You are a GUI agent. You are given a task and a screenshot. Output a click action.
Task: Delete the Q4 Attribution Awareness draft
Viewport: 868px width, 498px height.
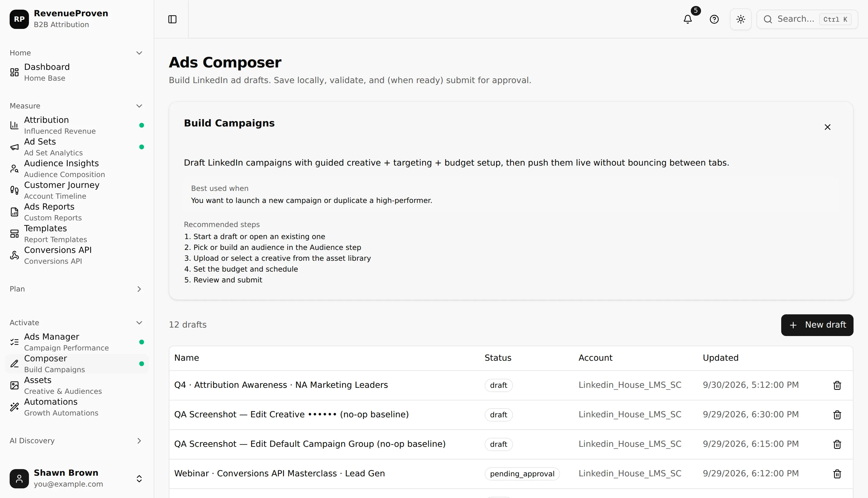tap(837, 385)
